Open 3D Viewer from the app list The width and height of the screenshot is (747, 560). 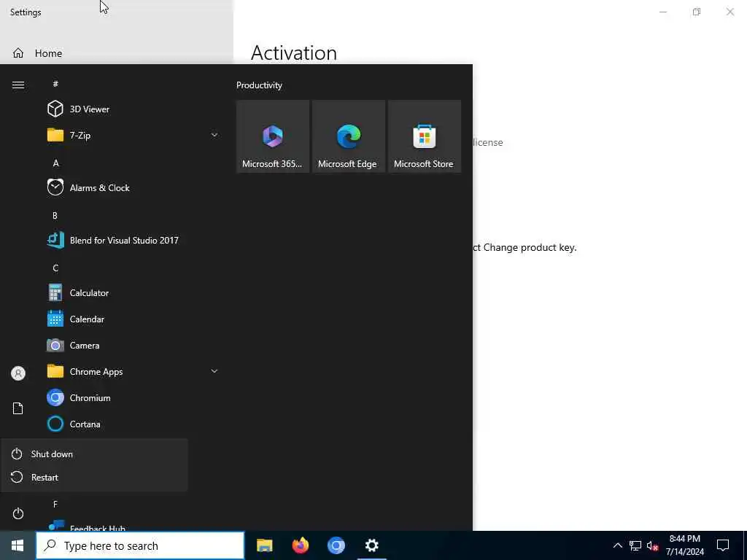click(133, 109)
